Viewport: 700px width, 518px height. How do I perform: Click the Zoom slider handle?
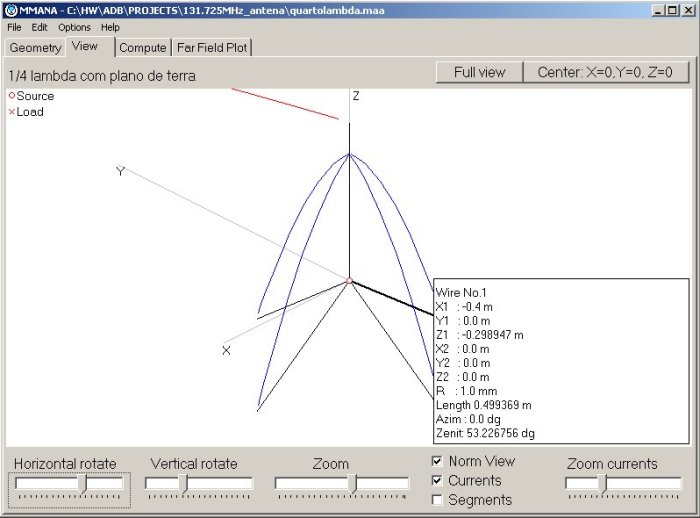pos(353,484)
